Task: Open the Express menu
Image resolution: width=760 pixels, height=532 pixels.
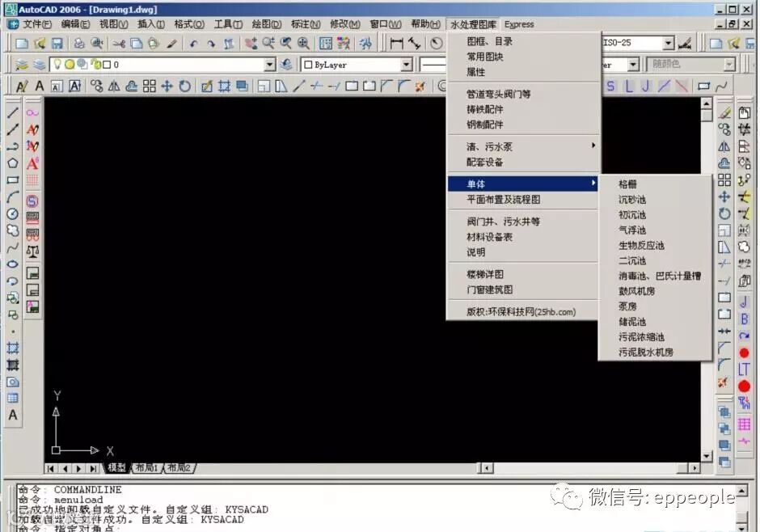Action: 518,24
